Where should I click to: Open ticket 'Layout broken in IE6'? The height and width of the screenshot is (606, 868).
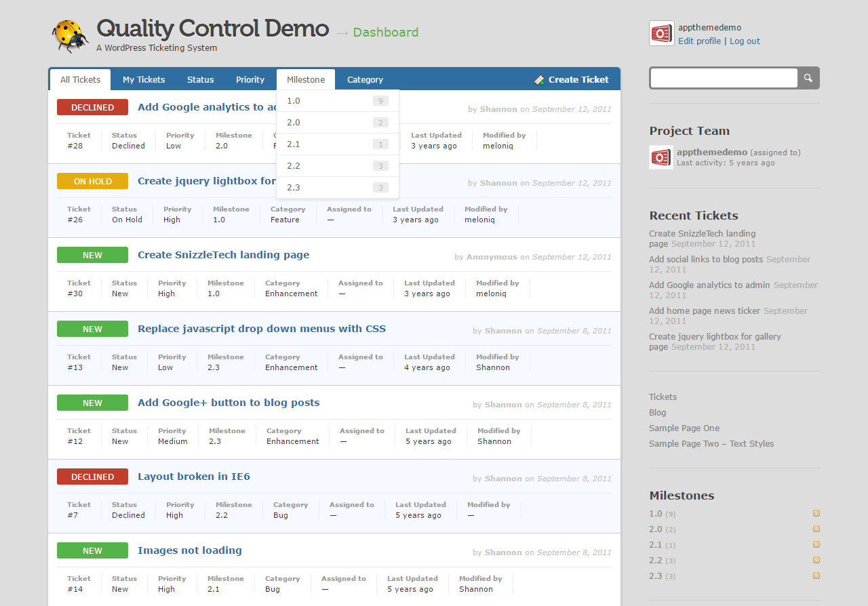(193, 477)
